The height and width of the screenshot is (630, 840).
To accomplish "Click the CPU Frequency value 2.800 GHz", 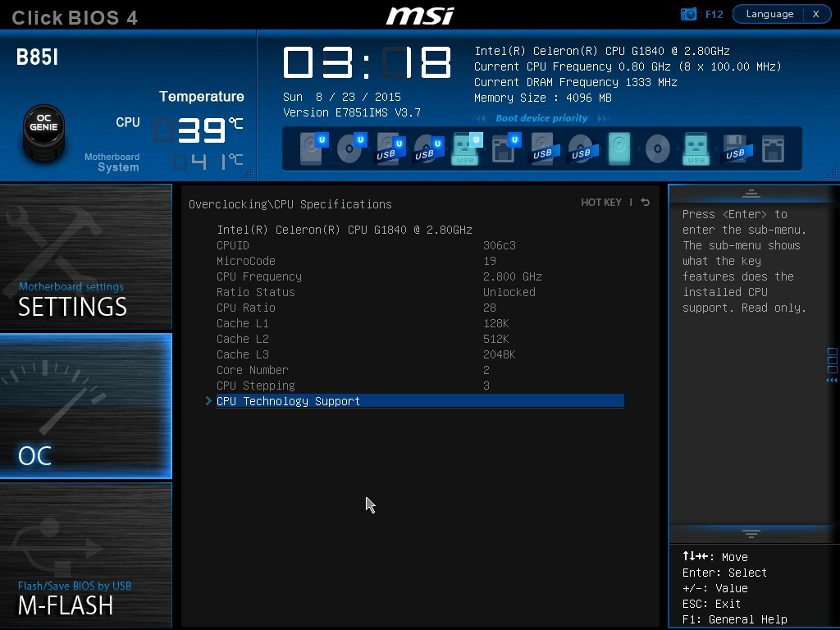I will (512, 276).
